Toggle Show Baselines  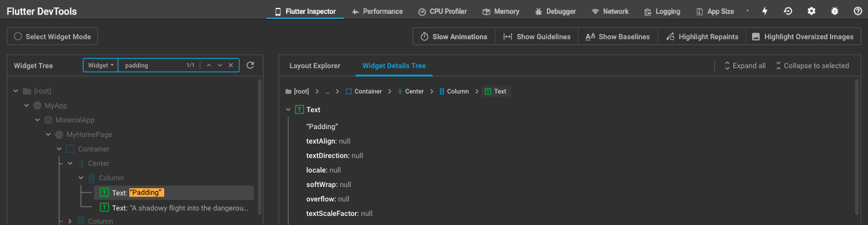click(x=618, y=37)
